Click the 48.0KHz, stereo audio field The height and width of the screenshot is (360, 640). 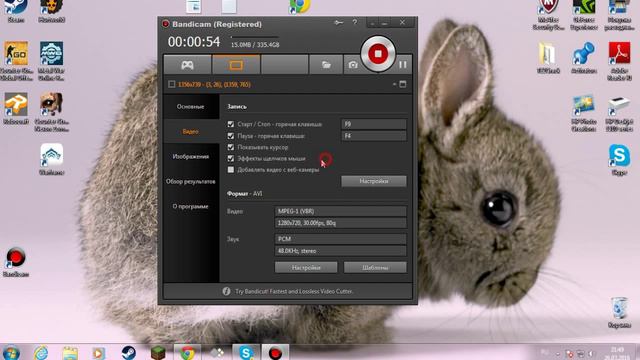340,251
